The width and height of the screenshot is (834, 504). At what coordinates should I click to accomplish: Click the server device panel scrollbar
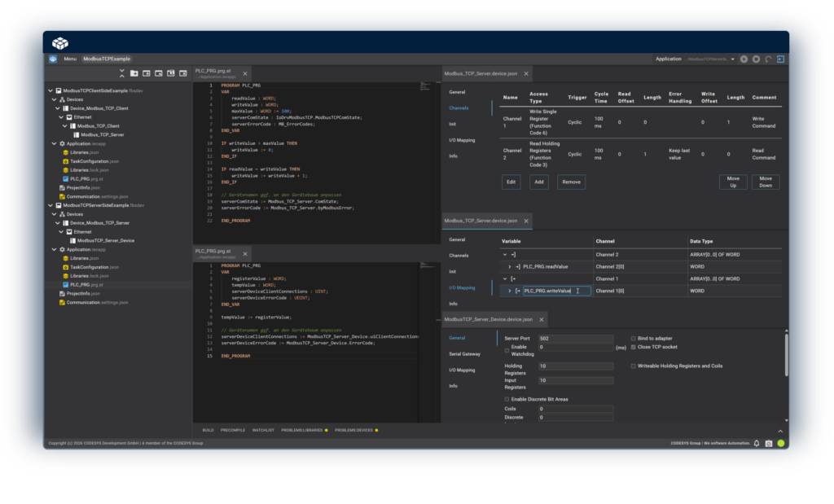[x=786, y=354]
